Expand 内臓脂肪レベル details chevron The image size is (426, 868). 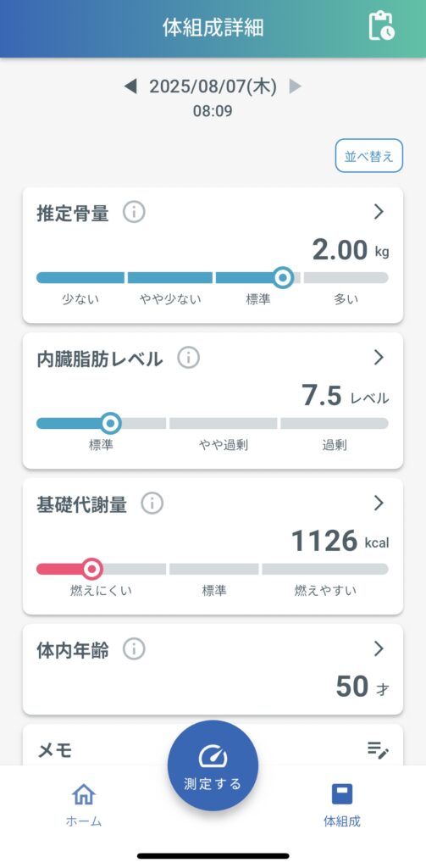379,358
